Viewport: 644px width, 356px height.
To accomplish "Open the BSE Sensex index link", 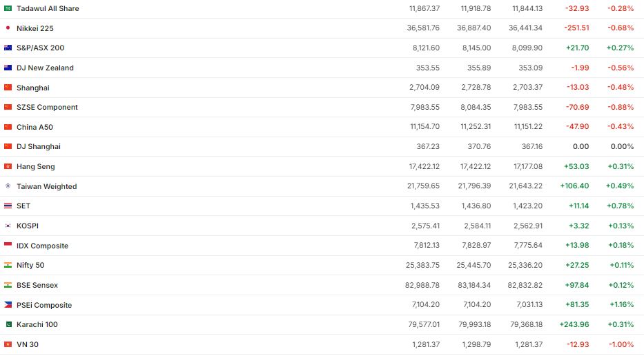I will click(37, 285).
